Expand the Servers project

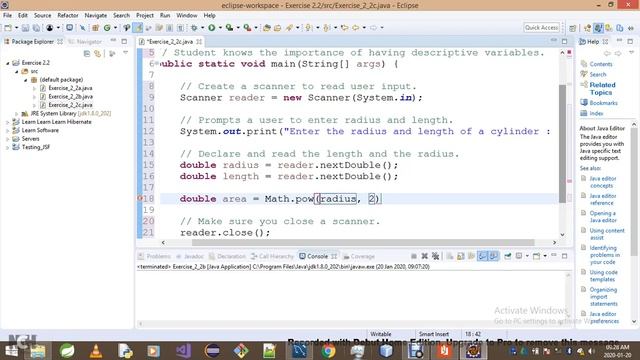click(x=7, y=139)
